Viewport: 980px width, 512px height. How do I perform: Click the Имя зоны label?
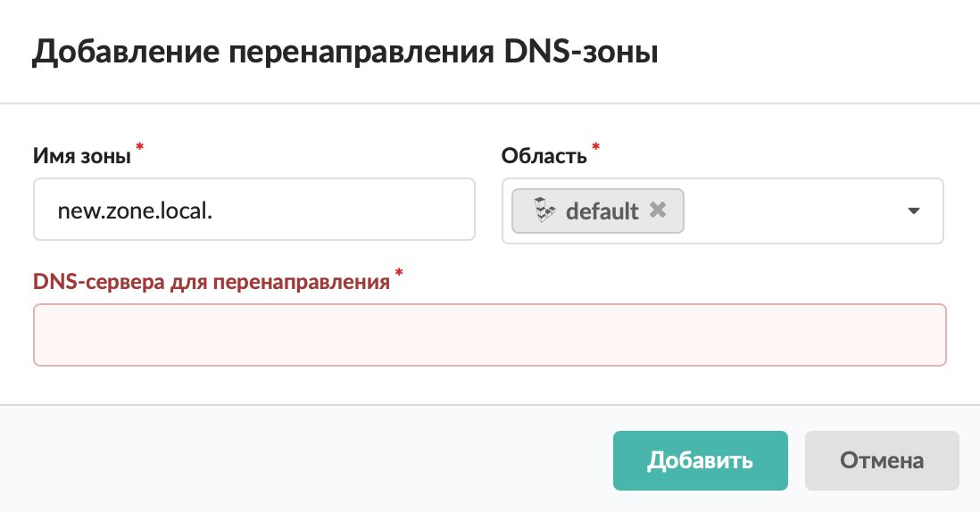[82, 156]
